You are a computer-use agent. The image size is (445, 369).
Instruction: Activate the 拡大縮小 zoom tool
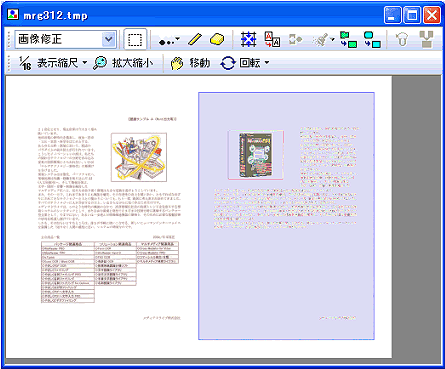click(x=123, y=63)
